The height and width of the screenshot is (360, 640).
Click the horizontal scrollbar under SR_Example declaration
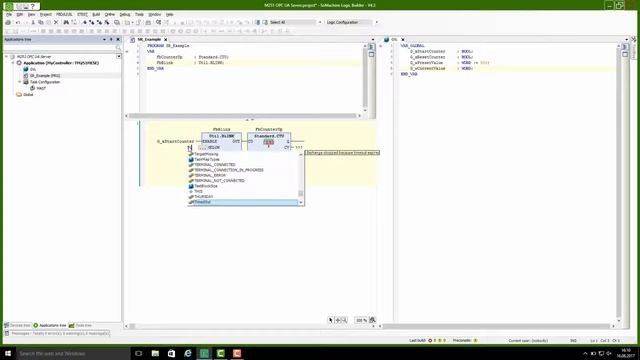(x=243, y=116)
